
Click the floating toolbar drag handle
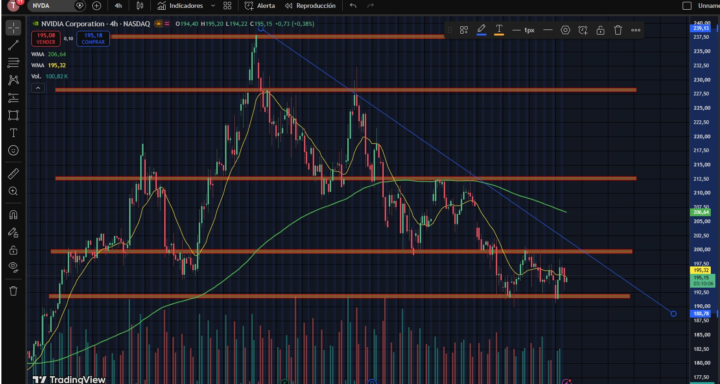(450, 30)
